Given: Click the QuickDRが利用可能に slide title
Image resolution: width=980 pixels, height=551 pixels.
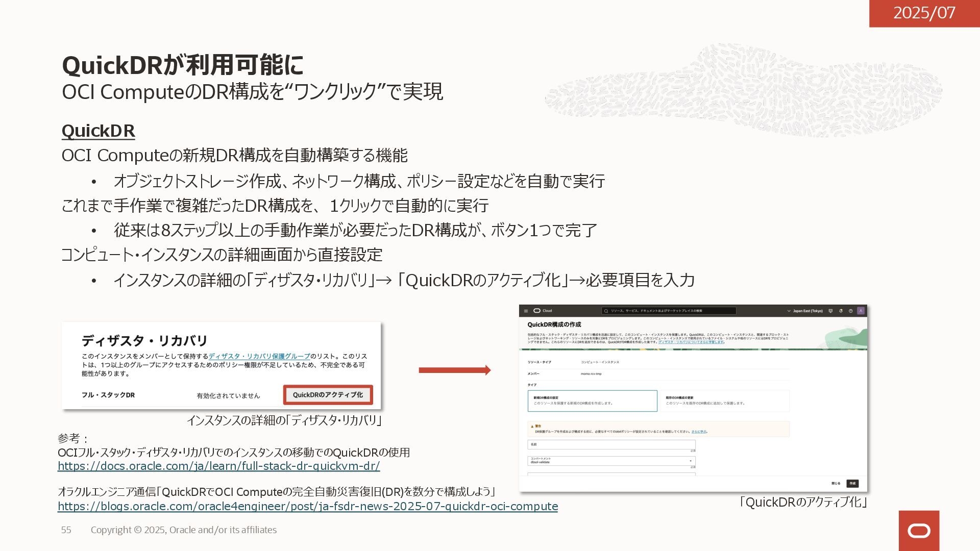Looking at the screenshot, I should [183, 65].
